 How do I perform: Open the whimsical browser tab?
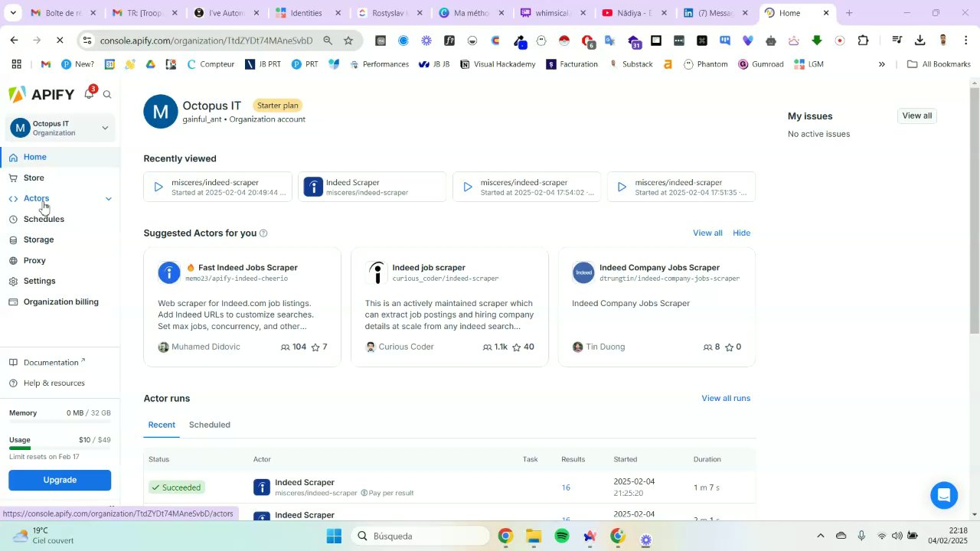point(552,13)
